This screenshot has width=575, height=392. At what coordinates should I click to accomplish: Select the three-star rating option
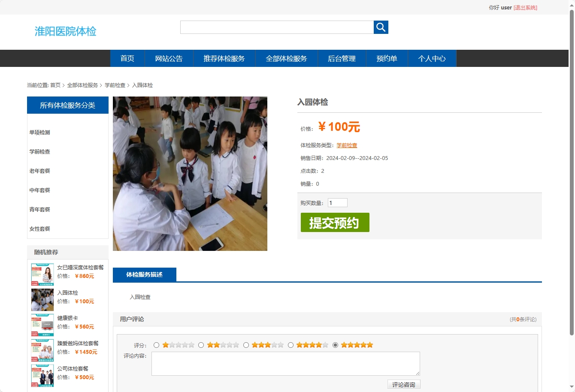tap(246, 344)
